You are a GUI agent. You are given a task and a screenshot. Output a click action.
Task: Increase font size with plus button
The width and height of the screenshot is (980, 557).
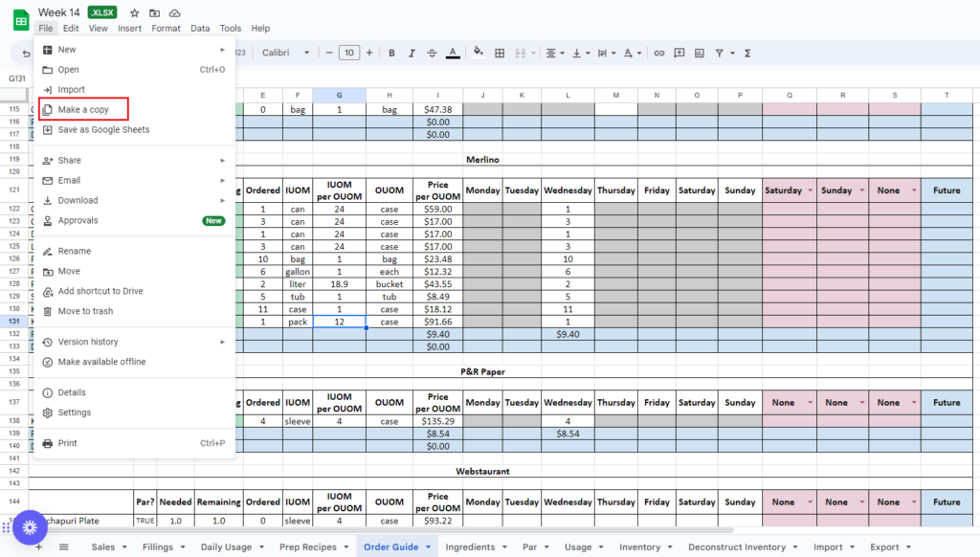tap(369, 53)
